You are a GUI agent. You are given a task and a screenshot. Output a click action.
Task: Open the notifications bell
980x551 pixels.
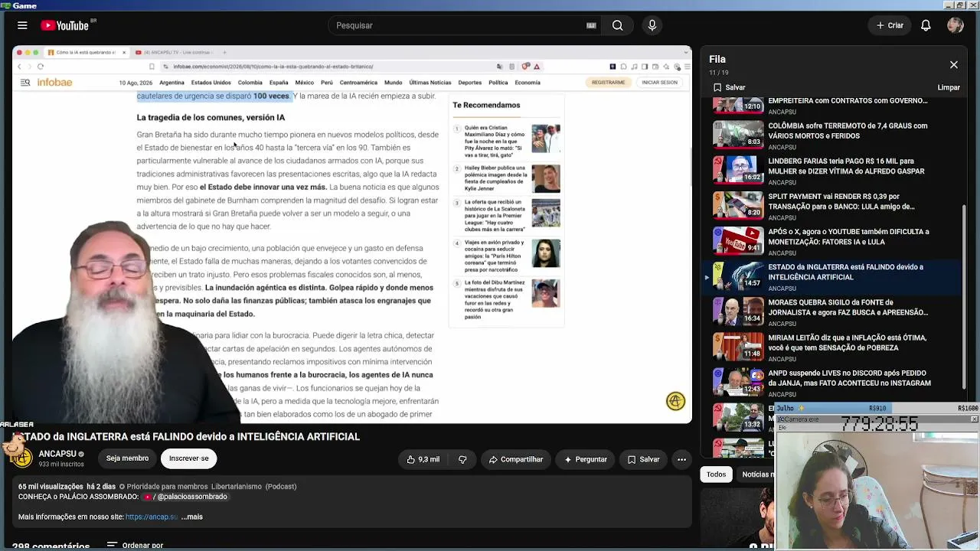(926, 25)
